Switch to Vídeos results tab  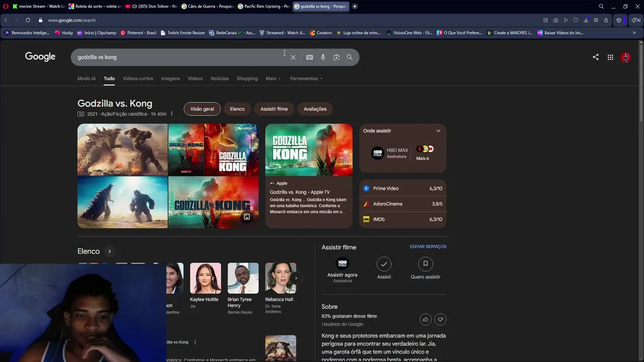(x=195, y=78)
